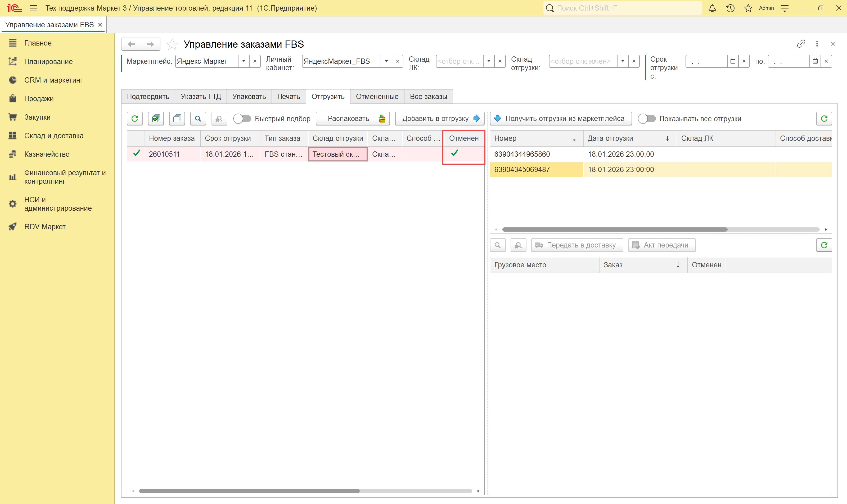Click Получить отгрузки из маркетплейса button
The height and width of the screenshot is (504, 847).
pos(561,119)
